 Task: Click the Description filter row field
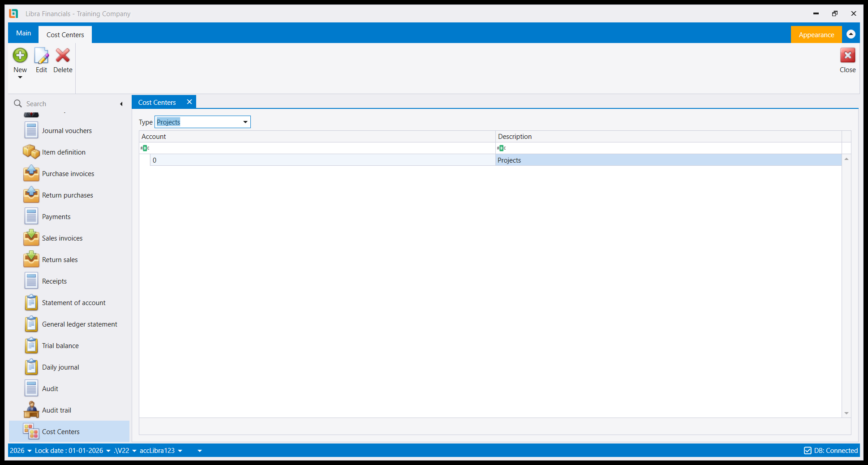point(669,148)
